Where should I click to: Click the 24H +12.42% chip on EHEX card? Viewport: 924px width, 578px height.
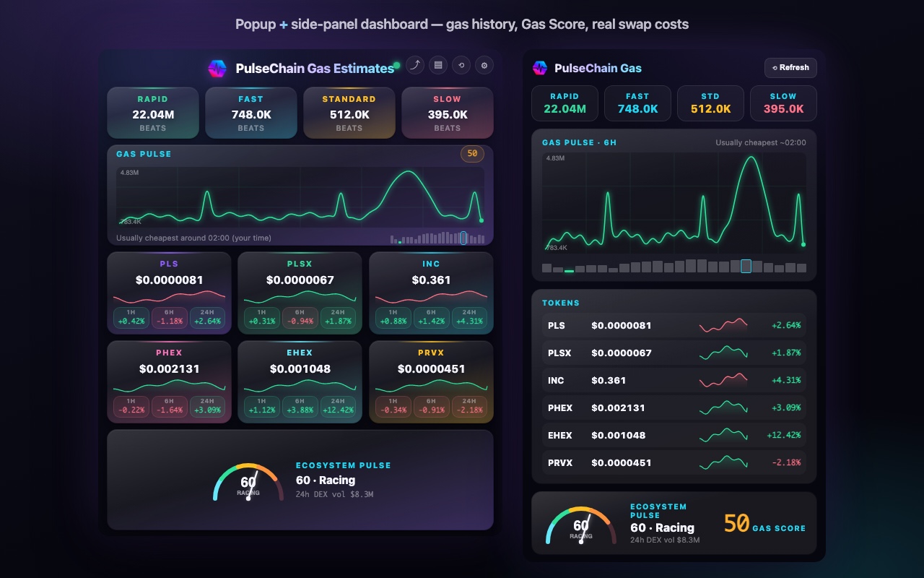[x=338, y=406]
